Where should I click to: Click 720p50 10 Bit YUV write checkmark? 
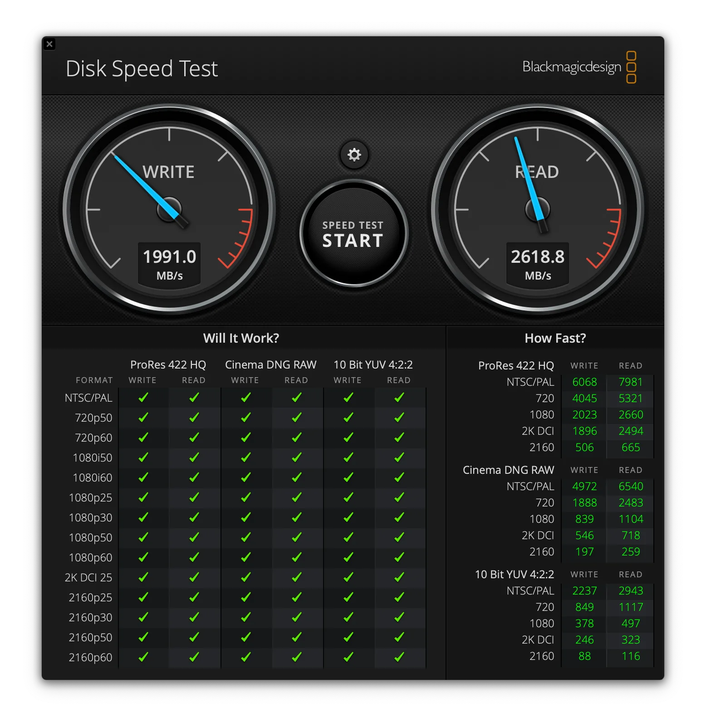(348, 418)
